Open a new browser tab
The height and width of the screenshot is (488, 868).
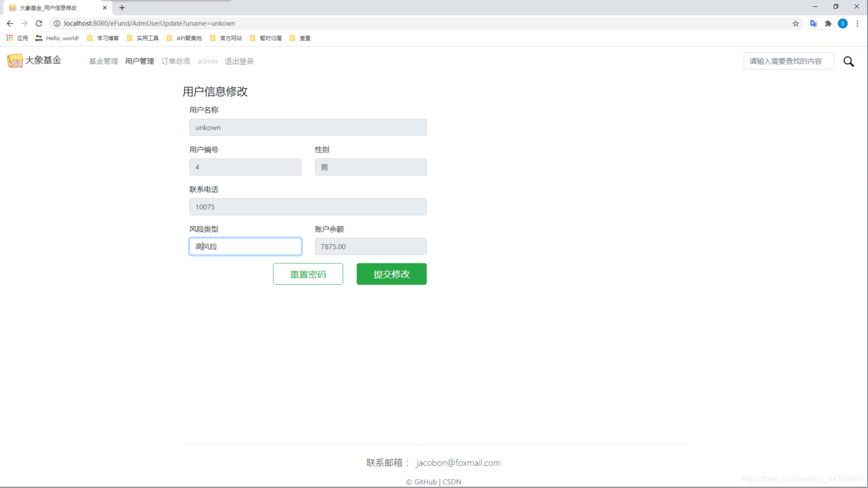[x=122, y=7]
